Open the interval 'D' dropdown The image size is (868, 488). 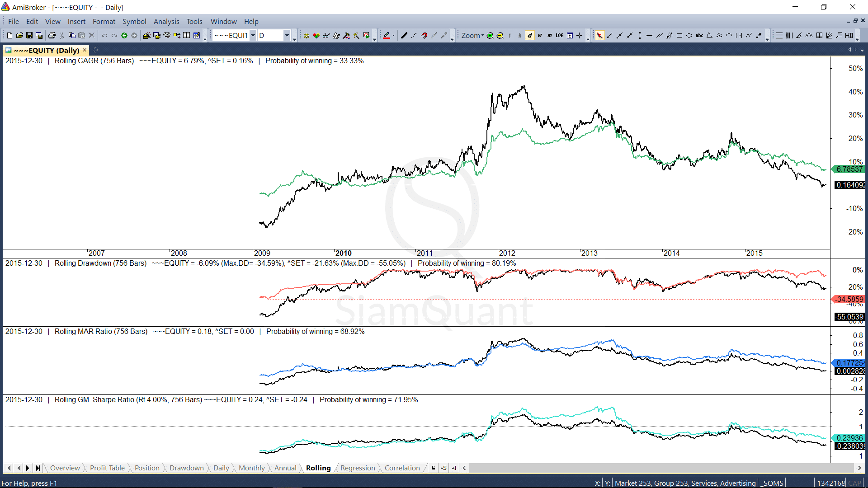[x=287, y=35]
